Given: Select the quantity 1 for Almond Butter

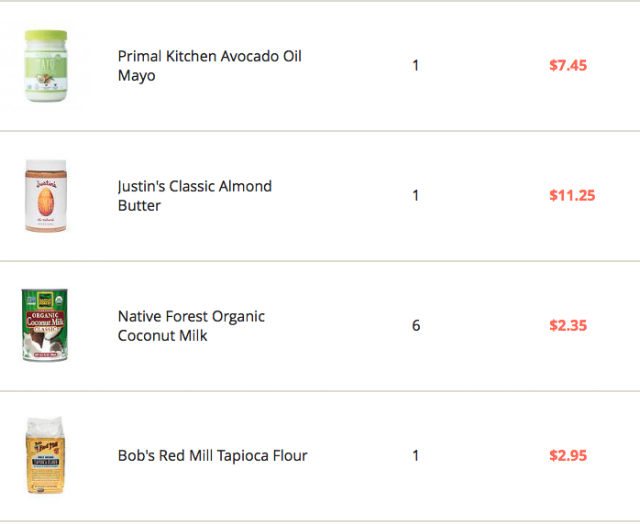Looking at the screenshot, I should click(x=415, y=196).
